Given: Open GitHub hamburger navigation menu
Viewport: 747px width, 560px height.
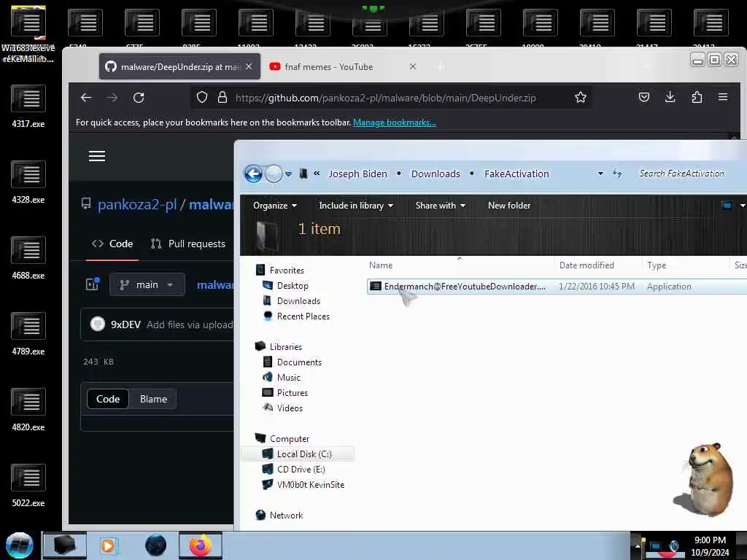Looking at the screenshot, I should pos(97,156).
